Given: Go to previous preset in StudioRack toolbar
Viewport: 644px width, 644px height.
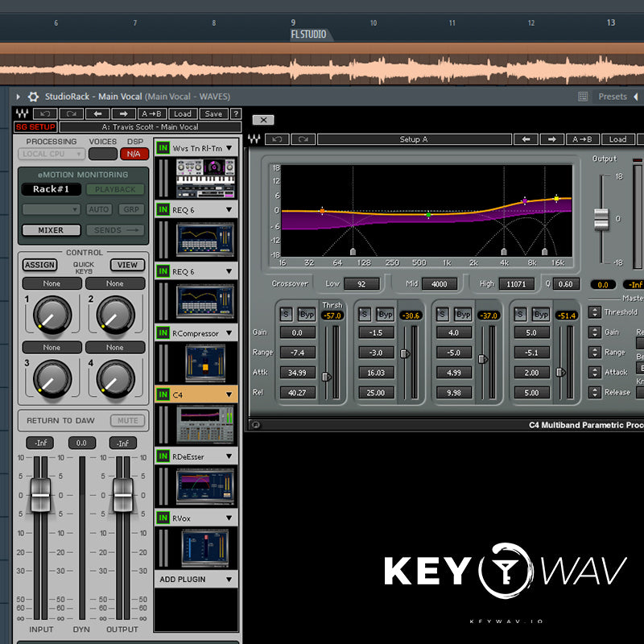Looking at the screenshot, I should pyautogui.click(x=97, y=114).
